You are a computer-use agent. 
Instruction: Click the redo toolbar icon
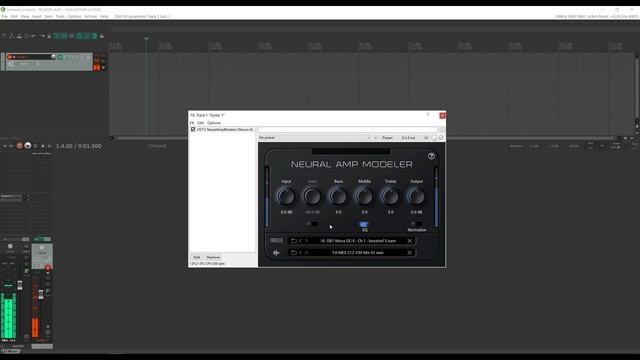[x=42, y=36]
